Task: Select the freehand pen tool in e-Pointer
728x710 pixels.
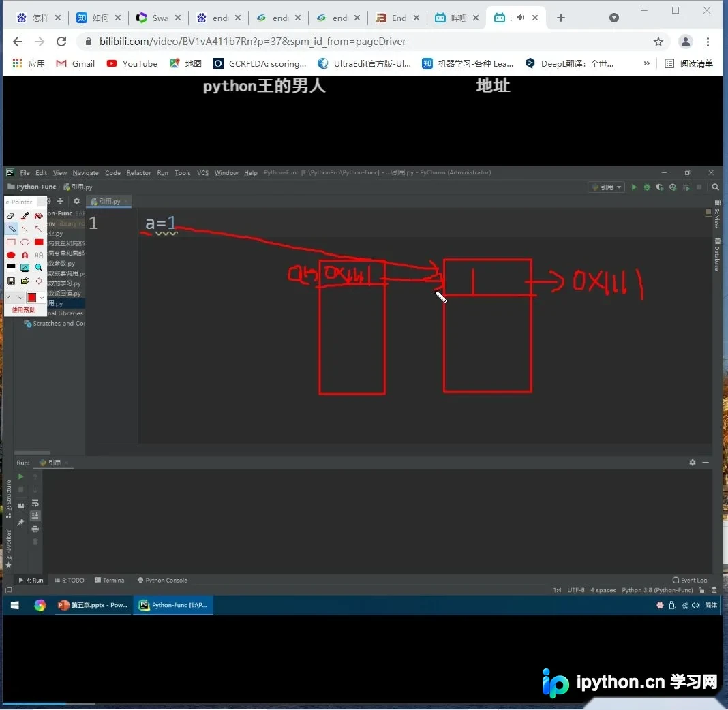Action: (x=11, y=229)
